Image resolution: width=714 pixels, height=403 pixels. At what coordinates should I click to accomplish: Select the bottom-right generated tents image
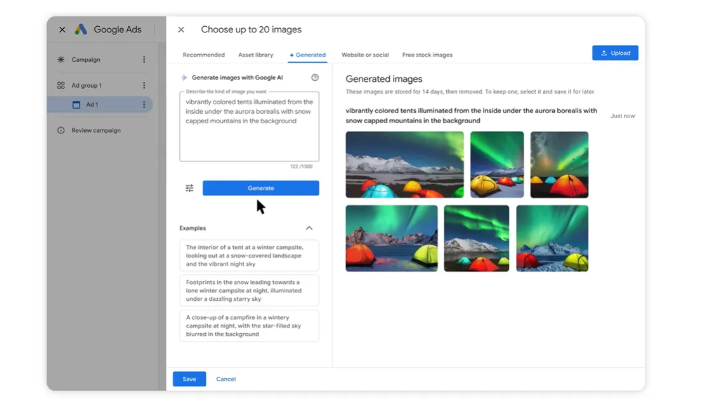coord(552,239)
